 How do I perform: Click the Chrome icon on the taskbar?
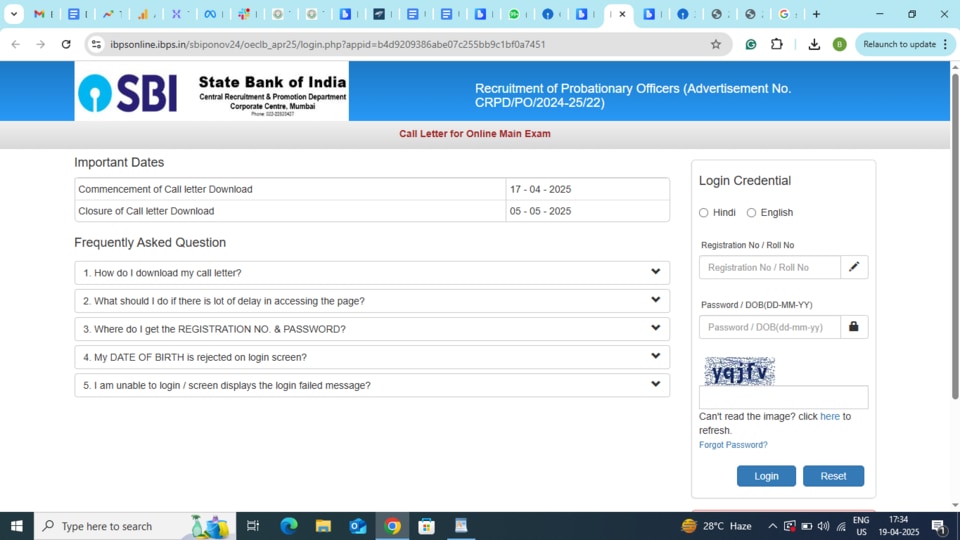click(392, 526)
